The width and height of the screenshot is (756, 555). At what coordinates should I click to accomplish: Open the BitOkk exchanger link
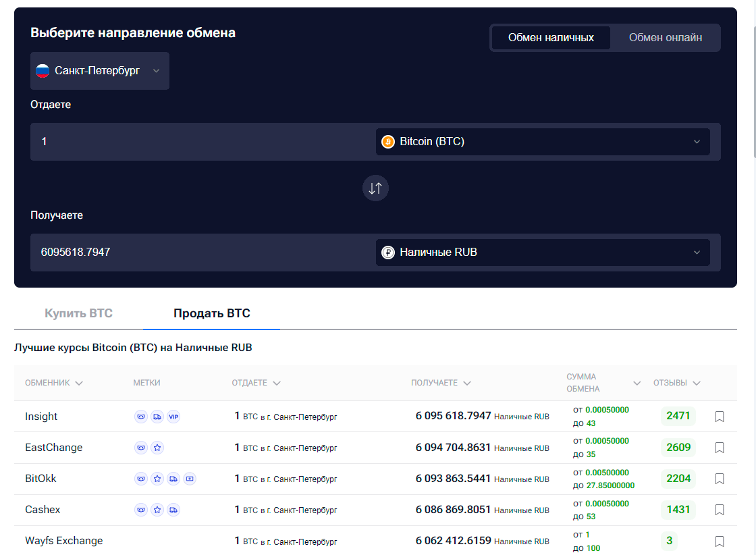click(40, 478)
